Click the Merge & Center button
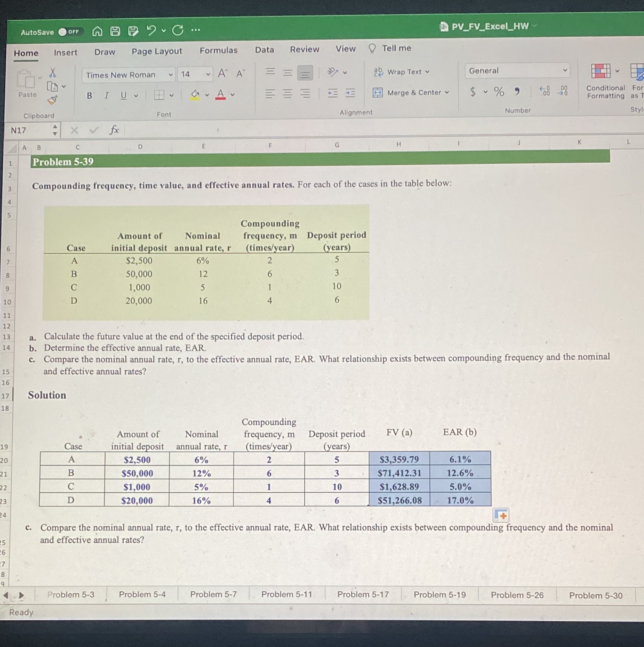The height and width of the screenshot is (647, 644). [x=407, y=92]
